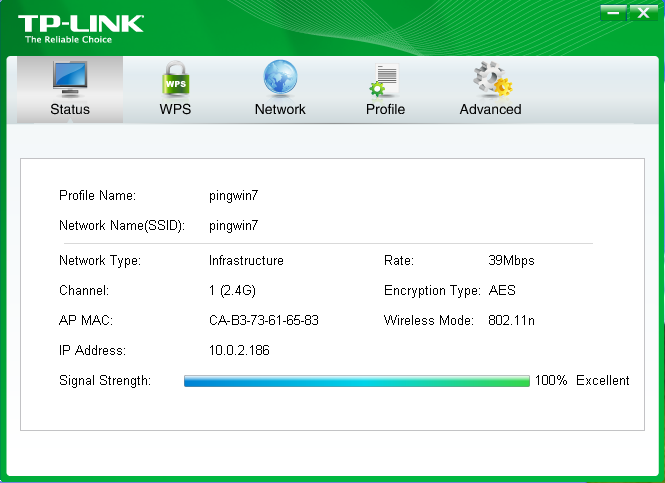Open the Profile document icon
Image resolution: width=665 pixels, height=483 pixels.
(384, 80)
